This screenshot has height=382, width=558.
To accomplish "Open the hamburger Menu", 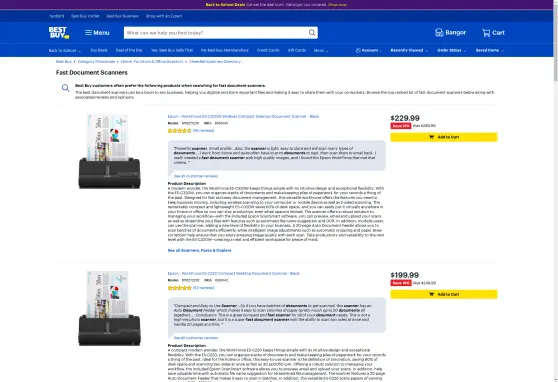I will tap(97, 32).
